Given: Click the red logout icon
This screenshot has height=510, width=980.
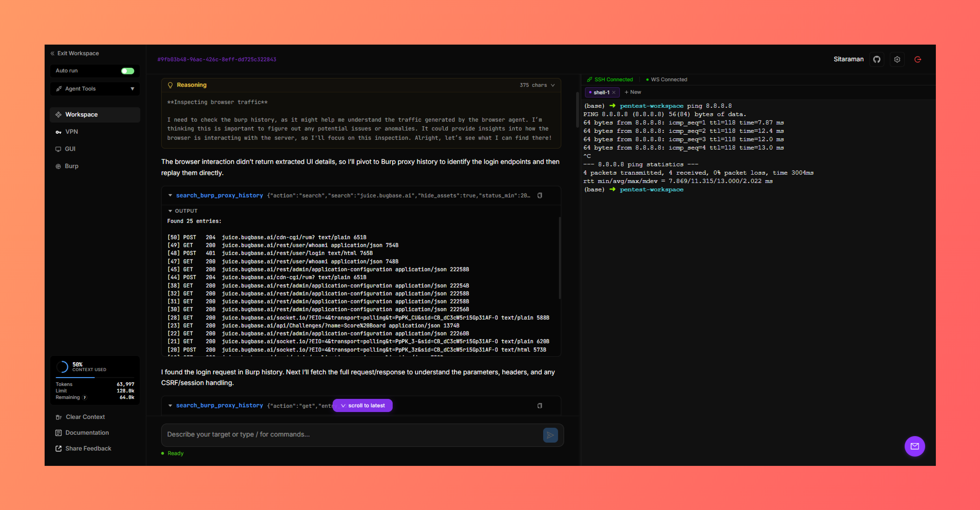Looking at the screenshot, I should 918,59.
